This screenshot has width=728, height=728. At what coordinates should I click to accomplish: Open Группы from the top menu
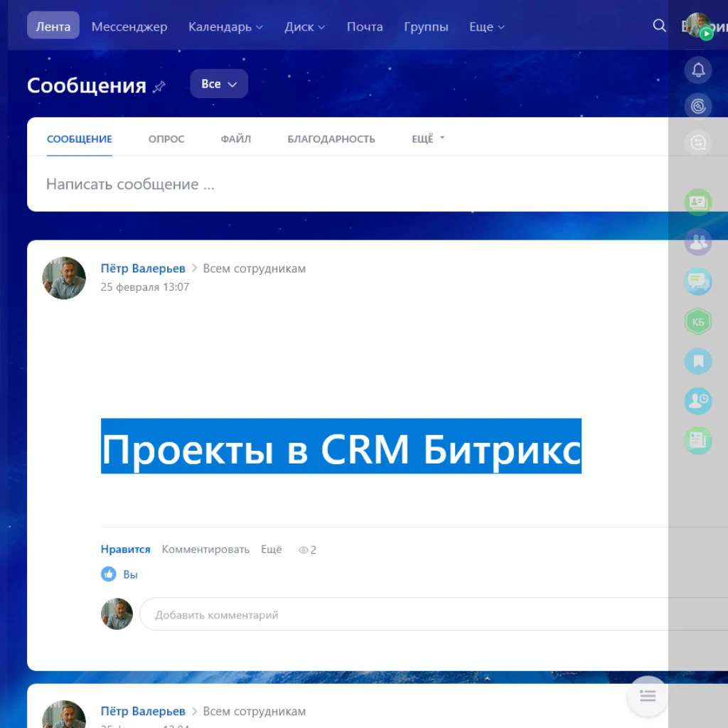click(x=426, y=27)
